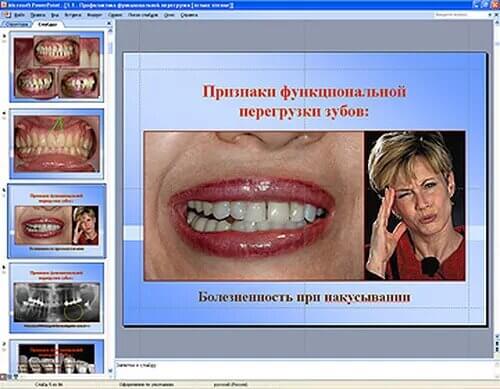Select Normal view icon at bottom left
This screenshot has height=389, width=500.
pos(3,377)
